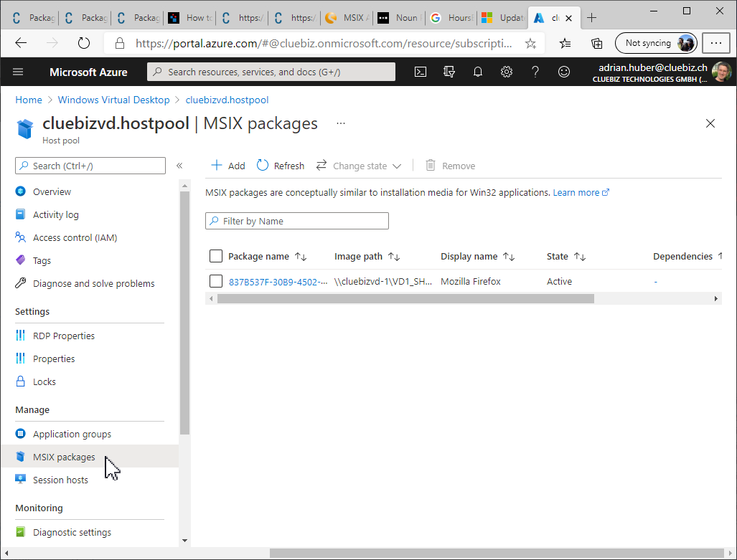Image resolution: width=737 pixels, height=560 pixels.
Task: Open Azure Cloud Shell icon
Action: tap(421, 72)
